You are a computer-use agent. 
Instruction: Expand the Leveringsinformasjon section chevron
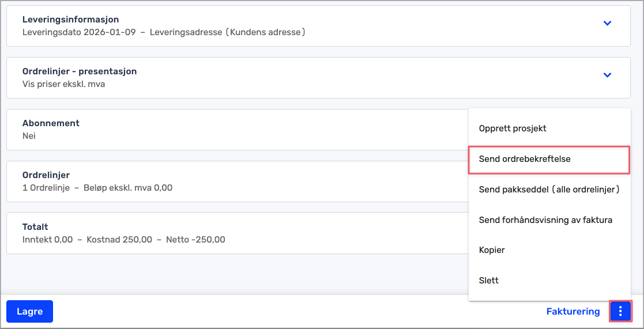(607, 24)
